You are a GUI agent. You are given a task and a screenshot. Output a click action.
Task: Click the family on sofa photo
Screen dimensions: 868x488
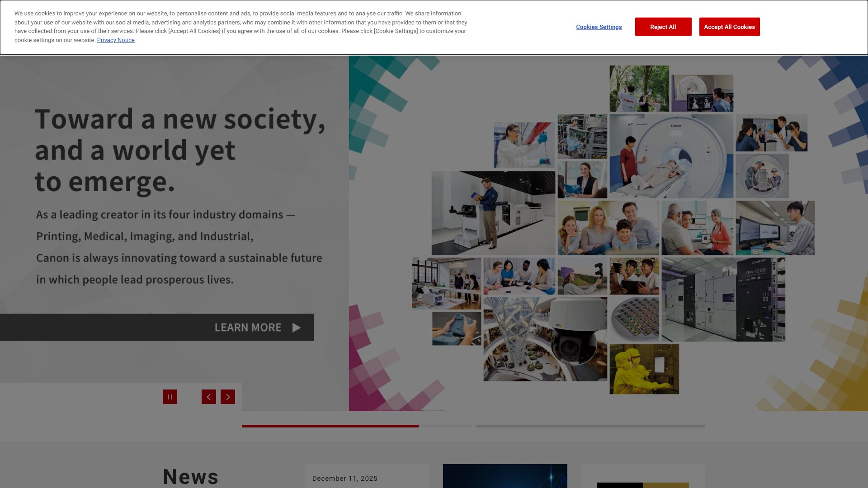click(608, 228)
